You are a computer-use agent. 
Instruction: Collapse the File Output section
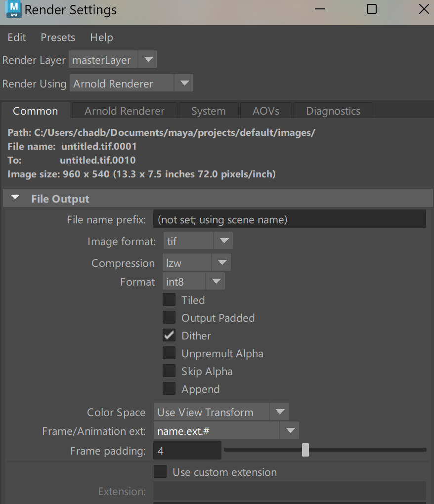click(x=15, y=199)
